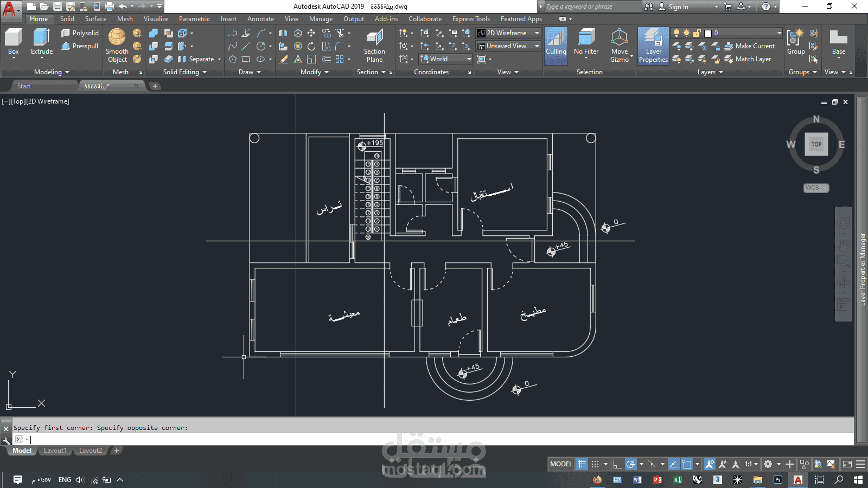868x488 pixels.
Task: Select the Circle tool in Draw panel
Action: coord(261,46)
